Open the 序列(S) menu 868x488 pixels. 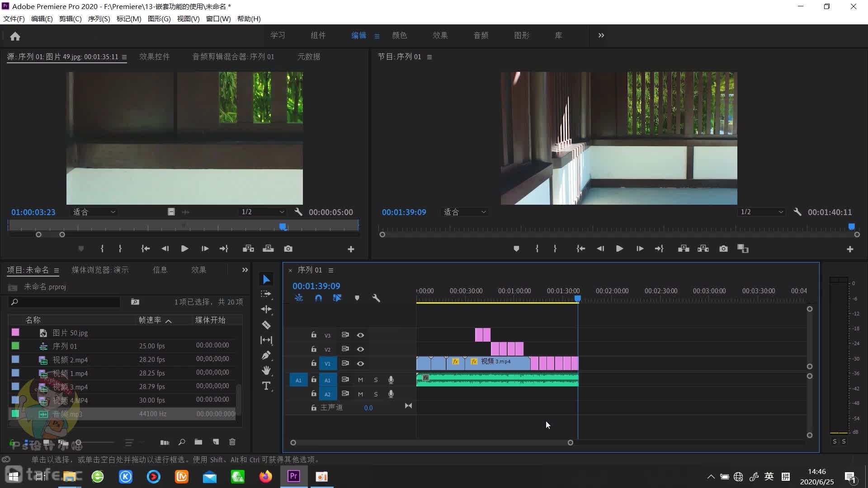coord(99,19)
